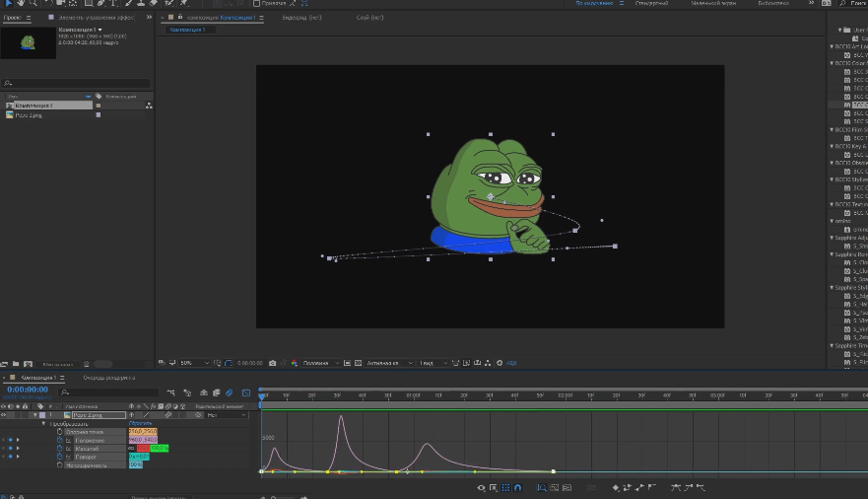Apply Easy Ease Out to keyframes
This screenshot has height=499, width=868.
[x=701, y=488]
